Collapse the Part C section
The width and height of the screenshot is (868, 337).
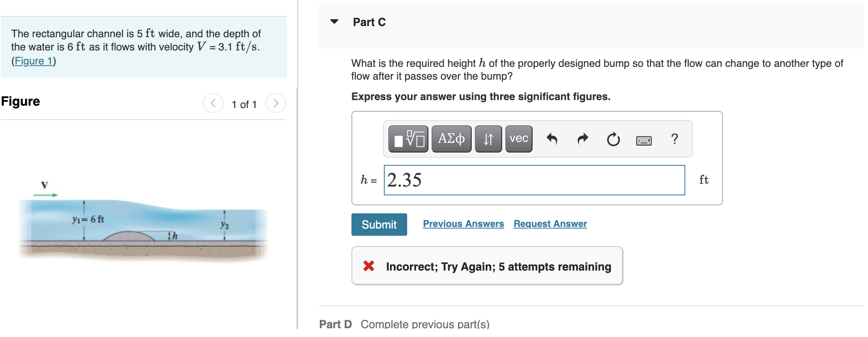click(x=334, y=22)
